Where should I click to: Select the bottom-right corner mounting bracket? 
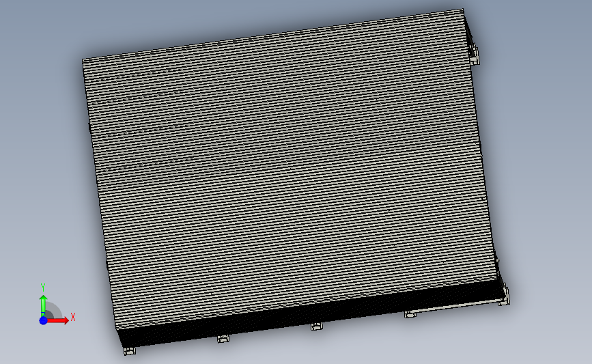[504, 296]
